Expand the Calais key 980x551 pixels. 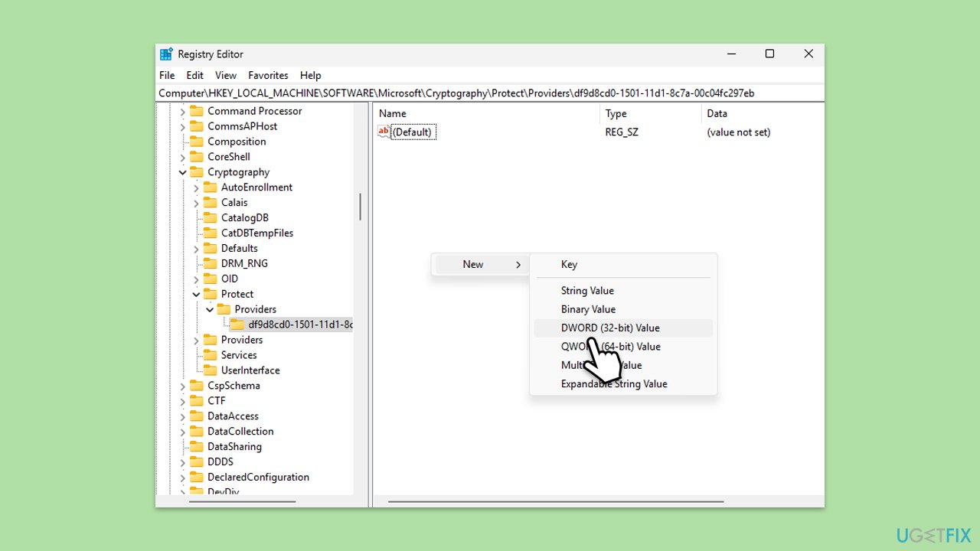196,203
